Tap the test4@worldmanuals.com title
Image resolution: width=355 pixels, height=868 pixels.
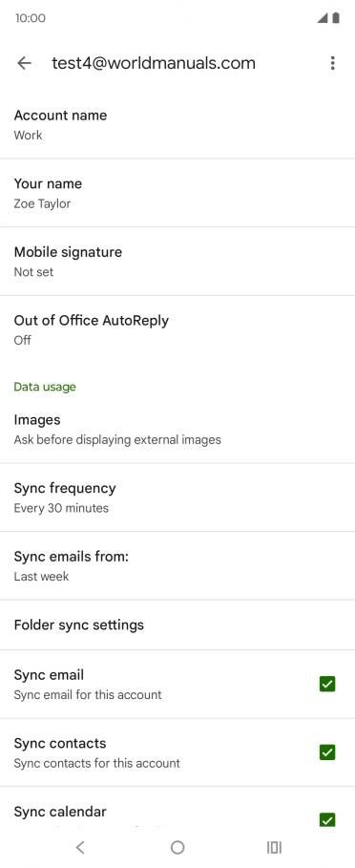[x=154, y=63]
